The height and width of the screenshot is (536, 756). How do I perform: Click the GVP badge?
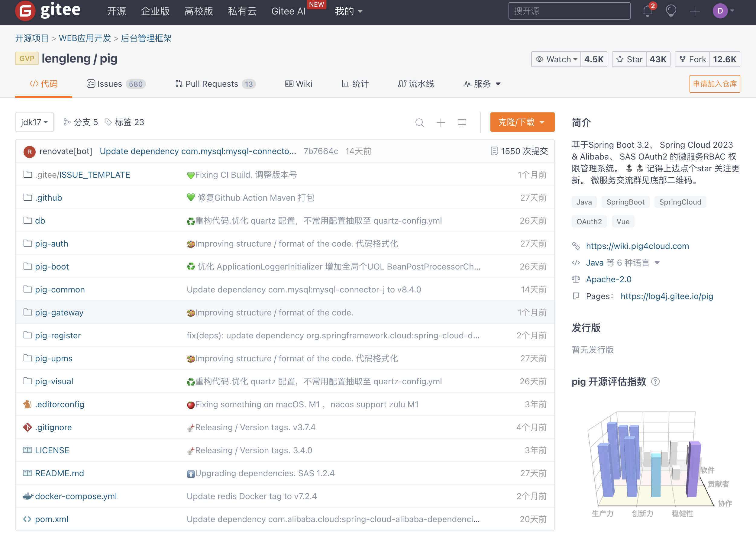click(x=27, y=58)
